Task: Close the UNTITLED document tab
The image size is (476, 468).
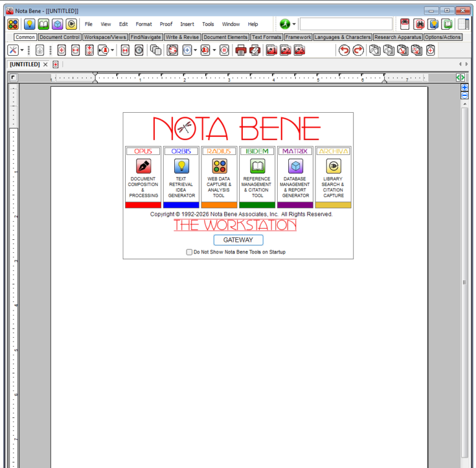Action: [45, 64]
